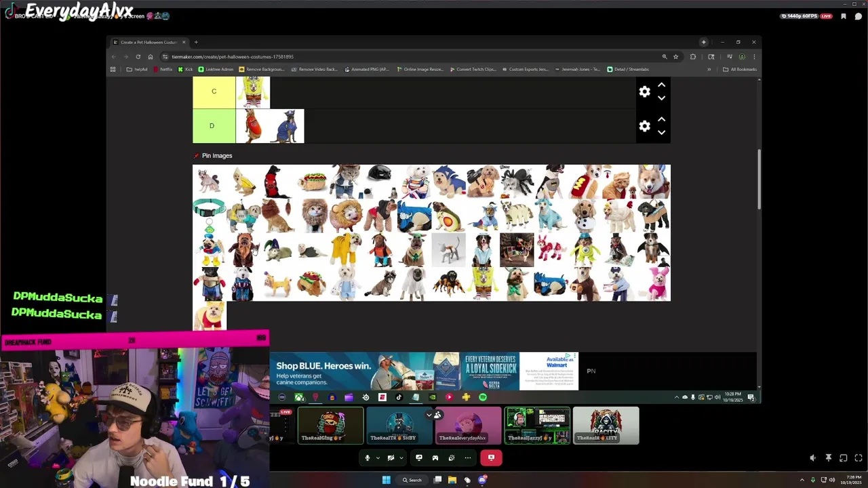868x488 pixels.
Task: Select SpongeBob dog costume in tier C
Action: tap(253, 92)
